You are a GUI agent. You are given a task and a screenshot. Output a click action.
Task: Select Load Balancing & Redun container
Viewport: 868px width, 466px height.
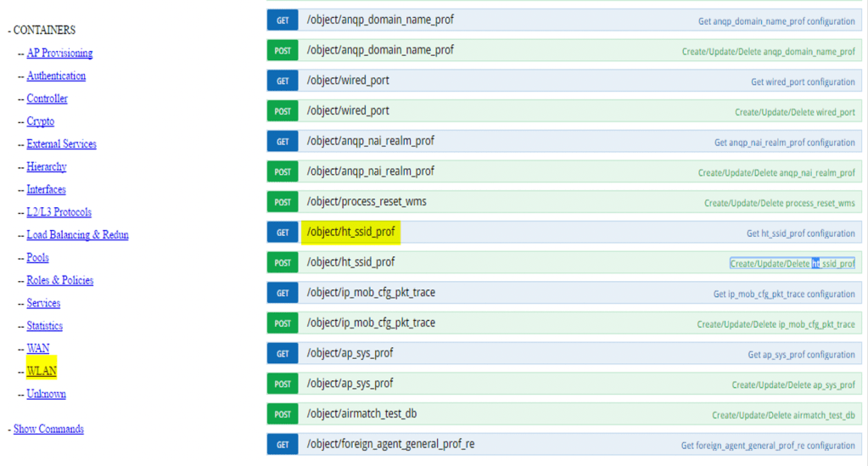point(77,234)
